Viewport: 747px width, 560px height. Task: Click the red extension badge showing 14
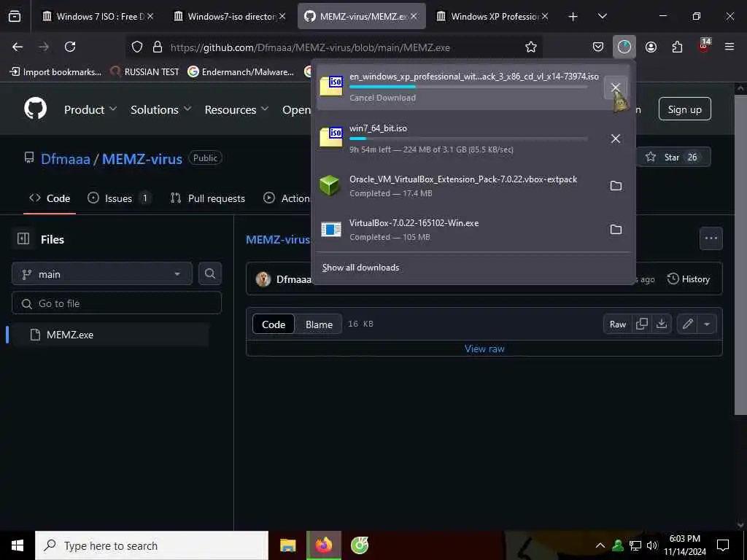pyautogui.click(x=704, y=45)
